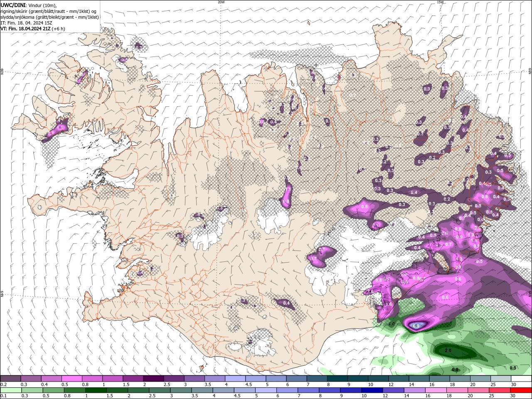Pick the red lower swatch above 30

(521, 390)
